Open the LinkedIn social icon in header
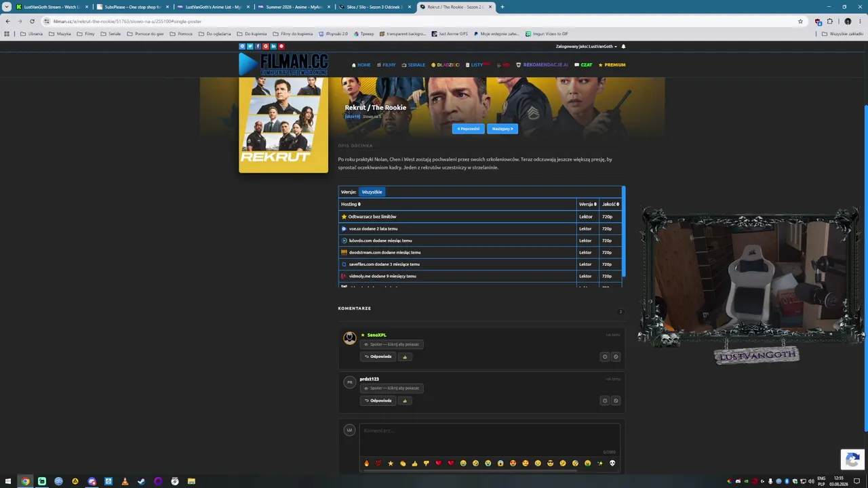Screen dimensions: 868x488 pos(273,46)
